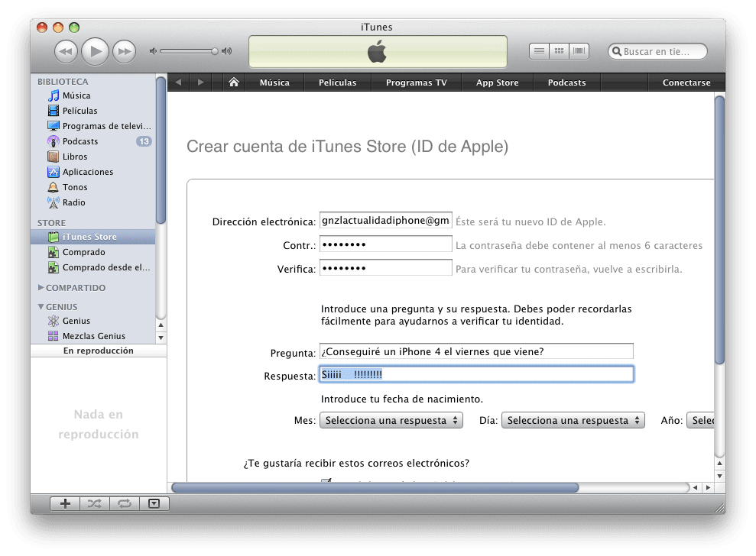
Task: Click the Apple logo status display
Action: pos(378,52)
